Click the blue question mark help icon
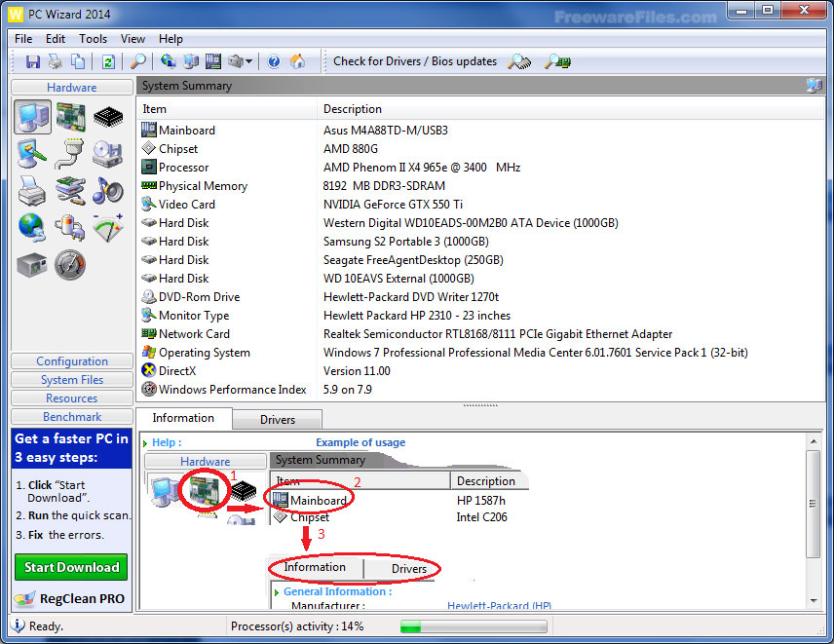 (x=274, y=61)
